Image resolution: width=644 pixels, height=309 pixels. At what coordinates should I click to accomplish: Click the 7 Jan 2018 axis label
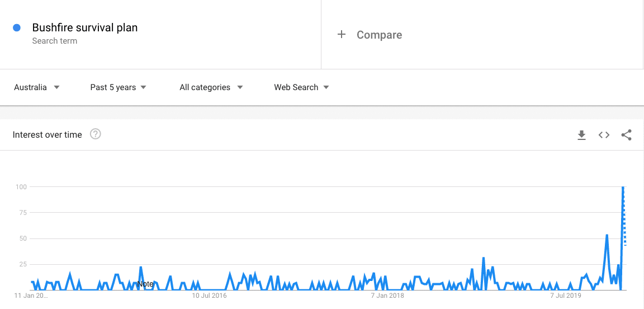(388, 296)
